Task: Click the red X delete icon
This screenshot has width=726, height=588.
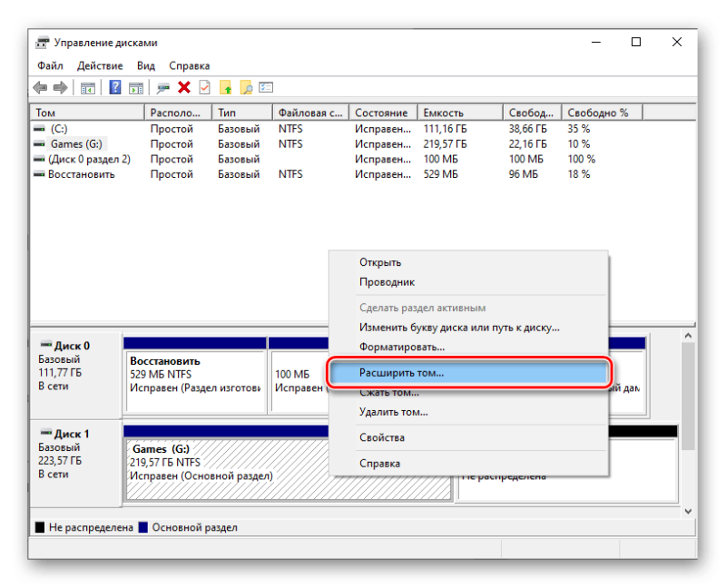Action: tap(184, 87)
